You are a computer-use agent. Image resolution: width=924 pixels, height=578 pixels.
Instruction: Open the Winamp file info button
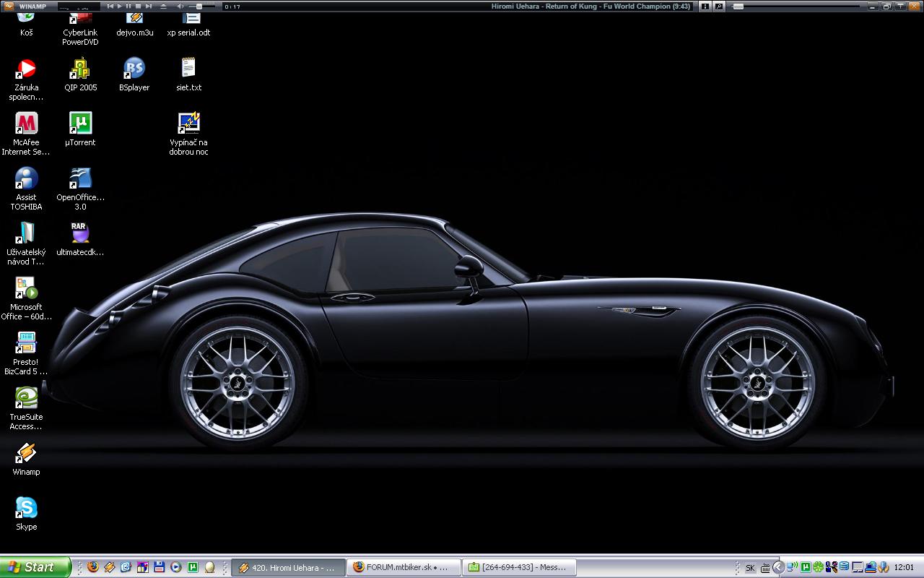[705, 6]
